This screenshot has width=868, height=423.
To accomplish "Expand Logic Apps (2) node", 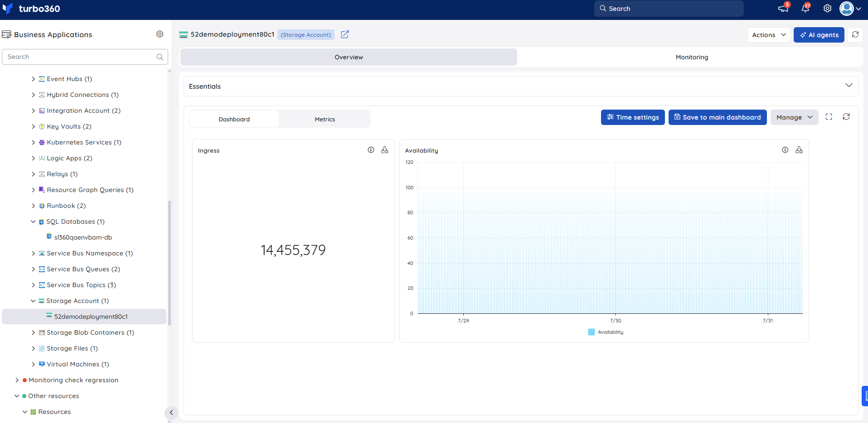I will [33, 158].
